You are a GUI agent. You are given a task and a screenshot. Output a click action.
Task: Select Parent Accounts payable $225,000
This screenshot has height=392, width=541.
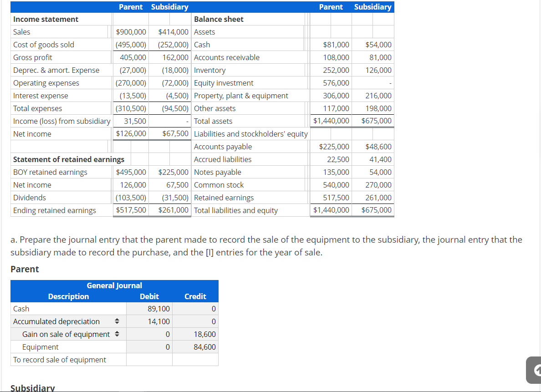[x=334, y=147]
